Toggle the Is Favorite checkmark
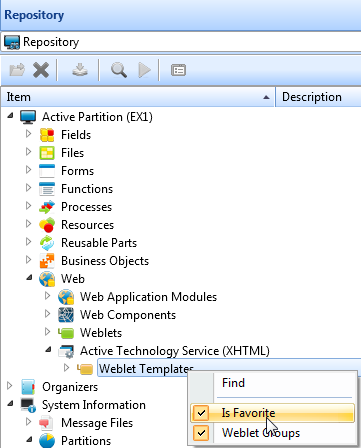Screen dimensions: 361x448 [201, 413]
